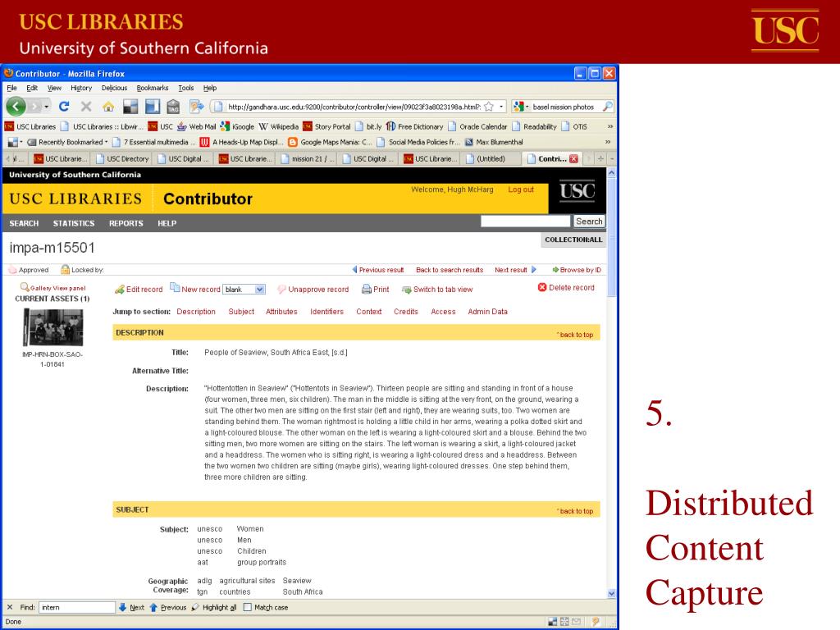
Task: Open the asset thumbnail photo
Action: coord(52,328)
